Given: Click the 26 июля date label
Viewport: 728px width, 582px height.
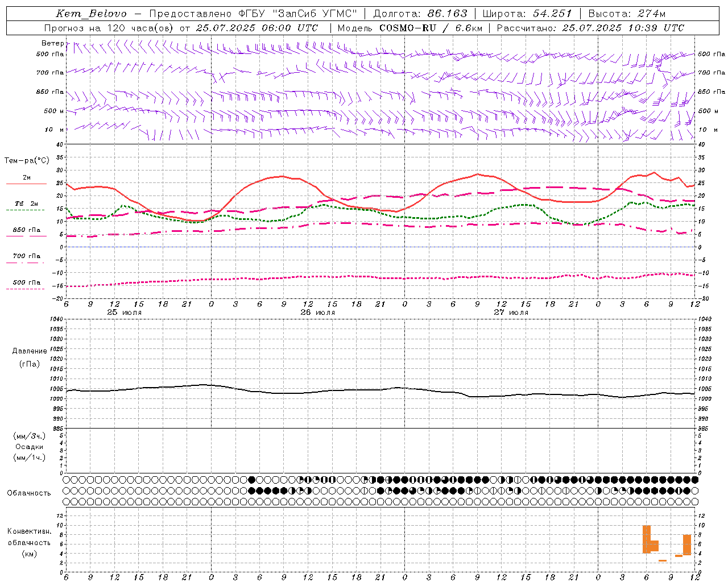Looking at the screenshot, I should pos(318,313).
